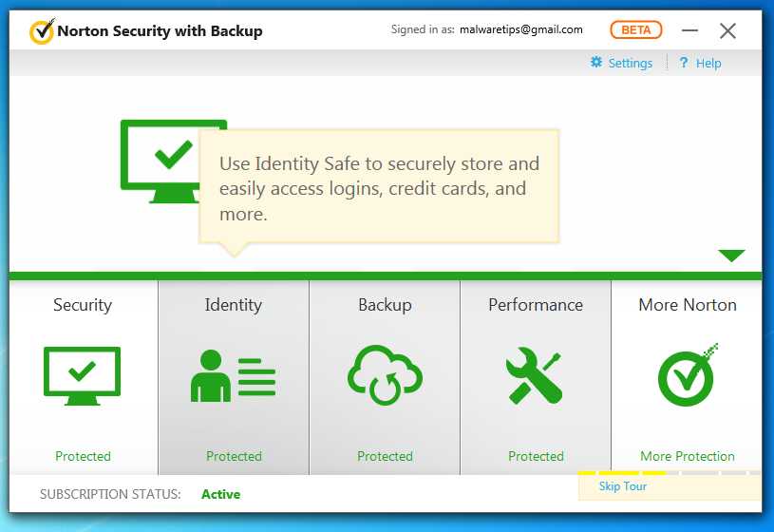Image resolution: width=774 pixels, height=532 pixels.
Task: Click the Active subscription status text
Action: [x=220, y=494]
